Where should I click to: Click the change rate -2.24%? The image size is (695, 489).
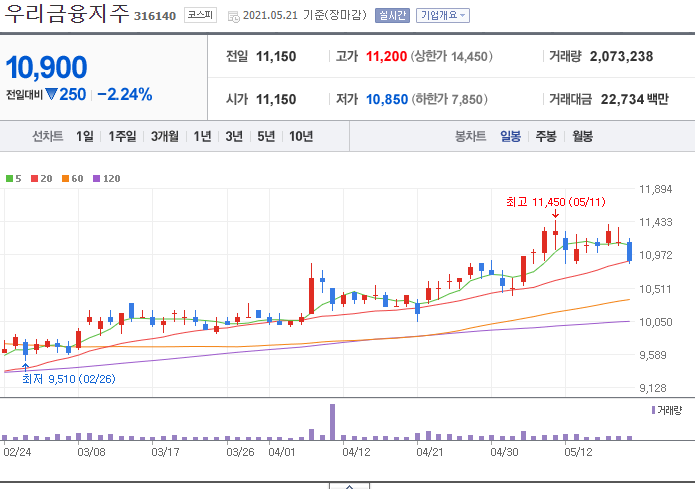point(125,94)
